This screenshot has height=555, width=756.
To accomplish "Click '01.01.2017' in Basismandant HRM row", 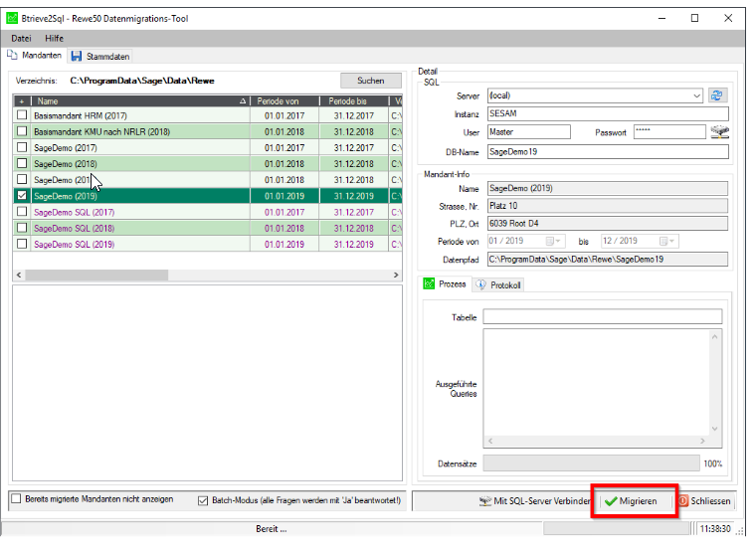I will tap(284, 115).
